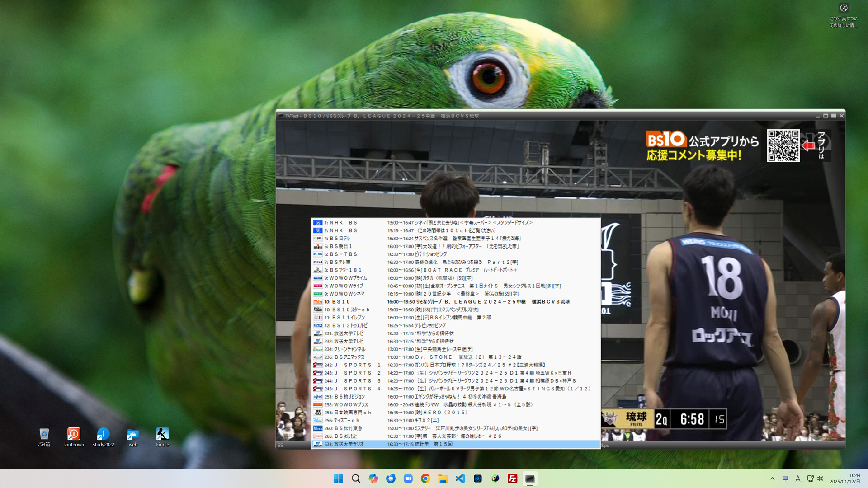
Task: Open the study2022 desktop shortcut
Action: [104, 437]
